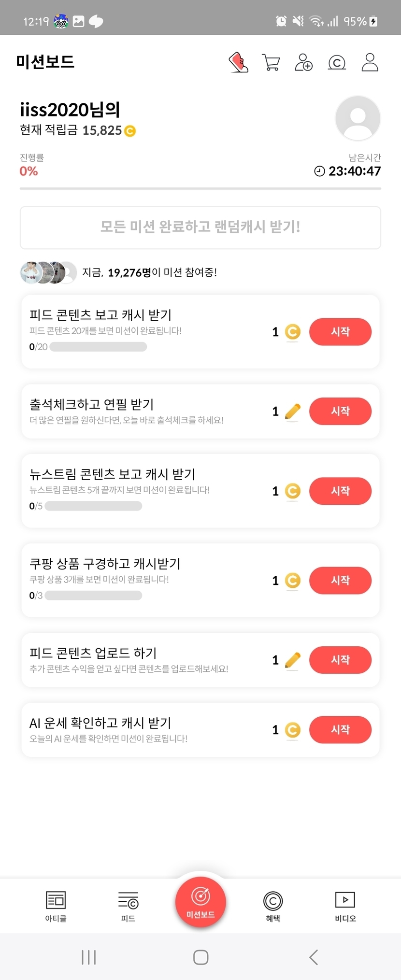The height and width of the screenshot is (980, 401).
Task: Start the 출석체크하고 연필 받기 mission
Action: [x=340, y=412]
